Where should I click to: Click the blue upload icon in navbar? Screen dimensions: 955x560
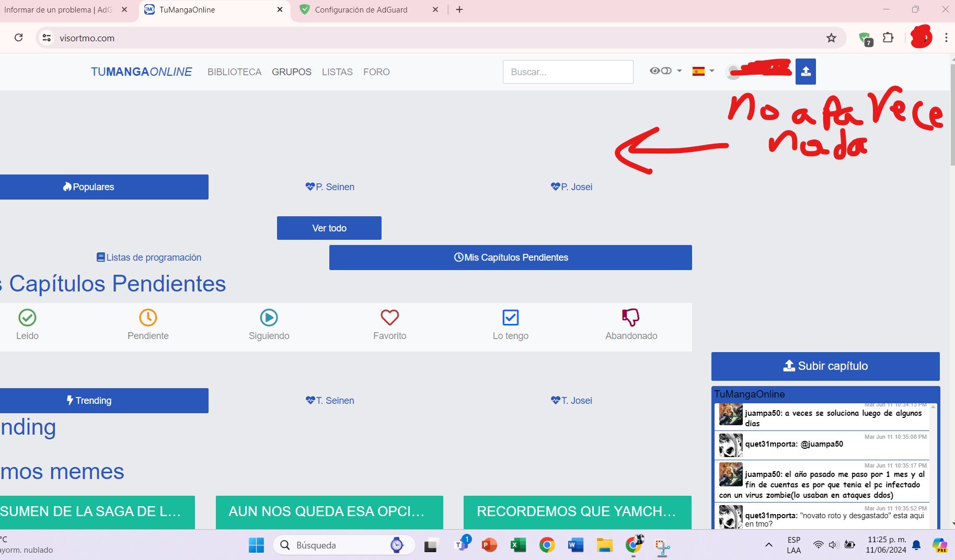[806, 72]
